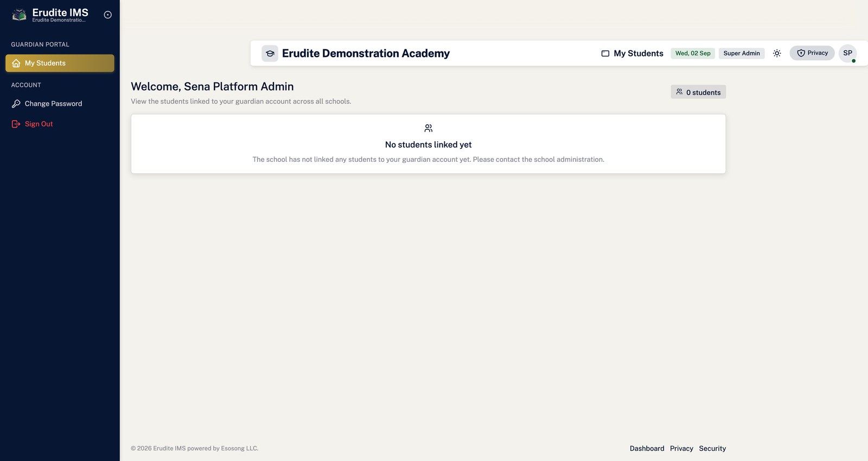
Task: Open My Students in the sidebar
Action: [x=60, y=63]
